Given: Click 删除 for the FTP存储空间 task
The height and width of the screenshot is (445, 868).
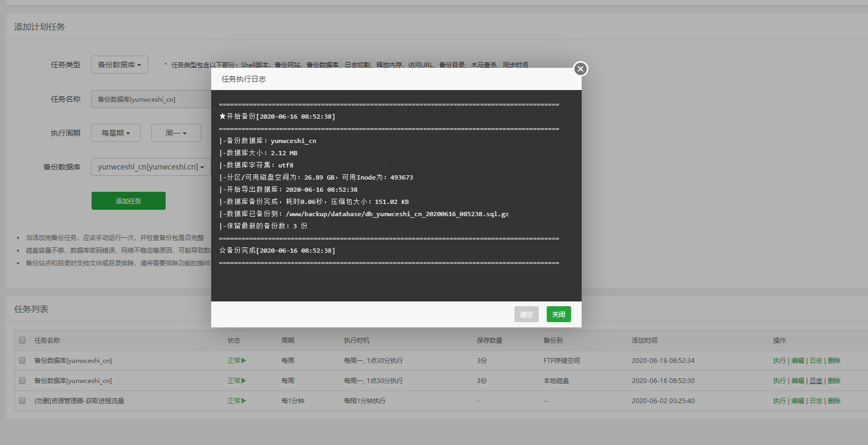Looking at the screenshot, I should coord(834,361).
